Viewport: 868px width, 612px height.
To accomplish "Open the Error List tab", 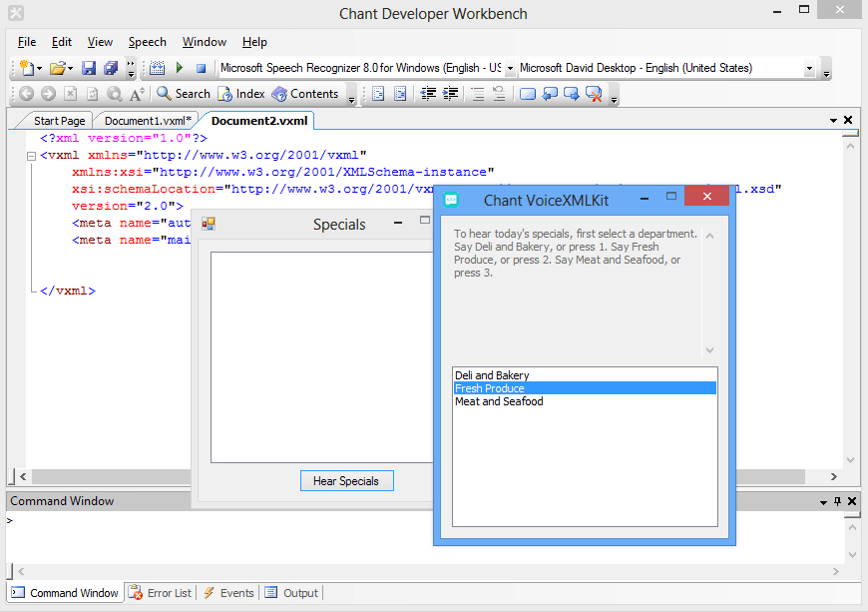I will (x=160, y=593).
